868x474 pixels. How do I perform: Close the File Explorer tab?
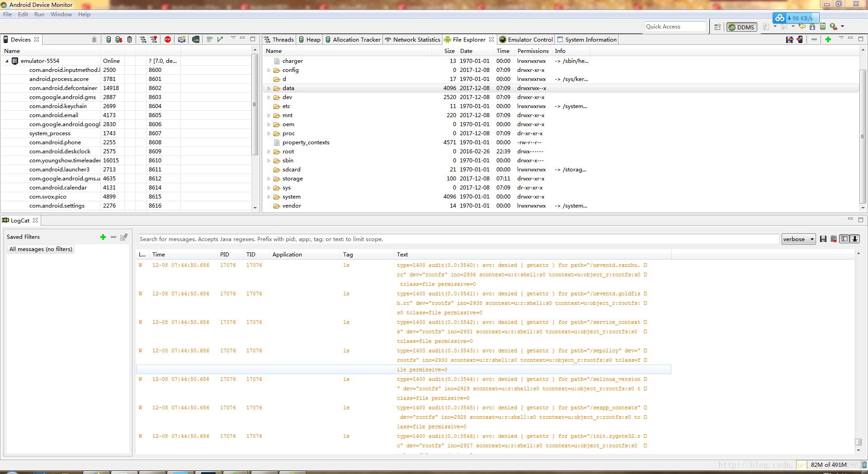[x=491, y=40]
